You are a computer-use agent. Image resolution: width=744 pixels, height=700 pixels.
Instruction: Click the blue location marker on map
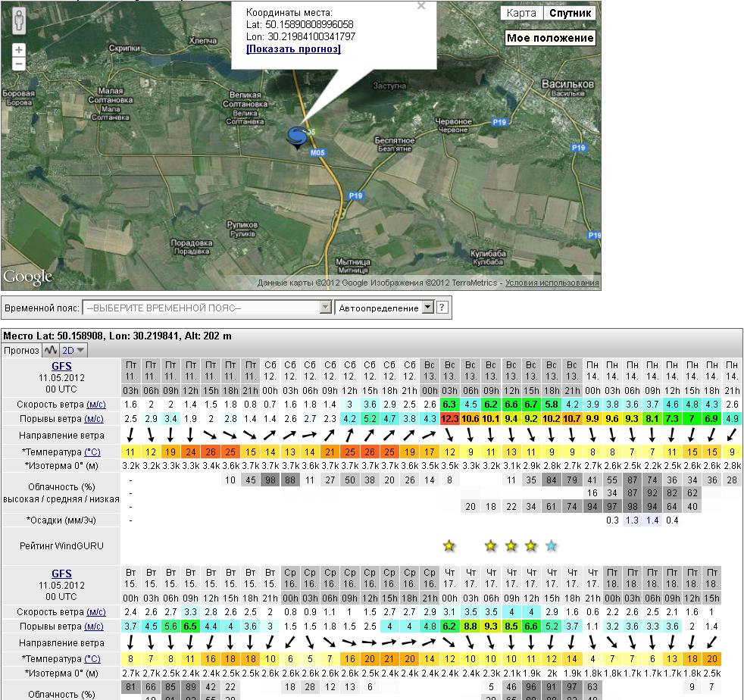[295, 137]
